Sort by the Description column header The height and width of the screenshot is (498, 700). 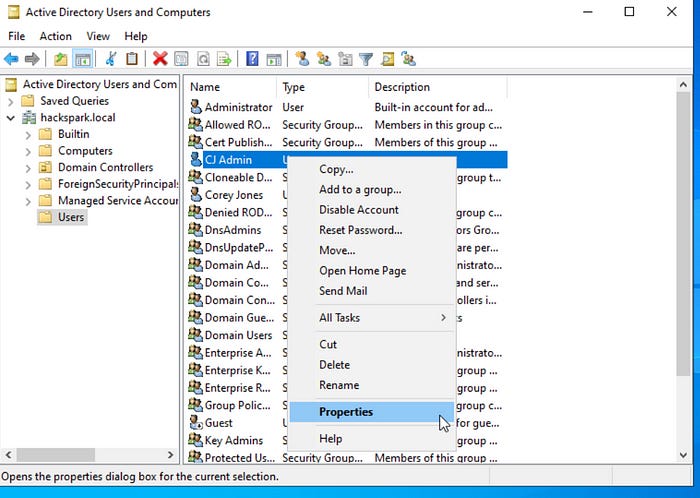point(438,87)
